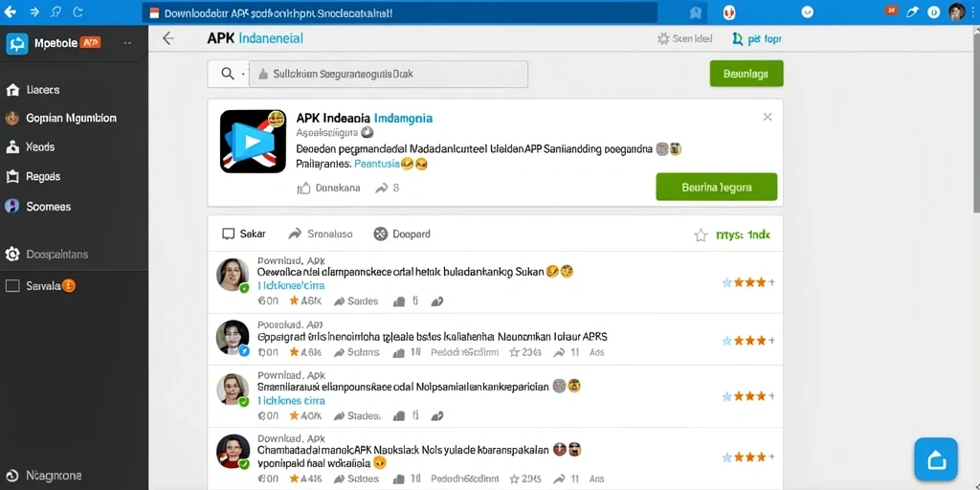Click the red notification icon in browser toolbar
980x490 pixels.
click(x=891, y=11)
